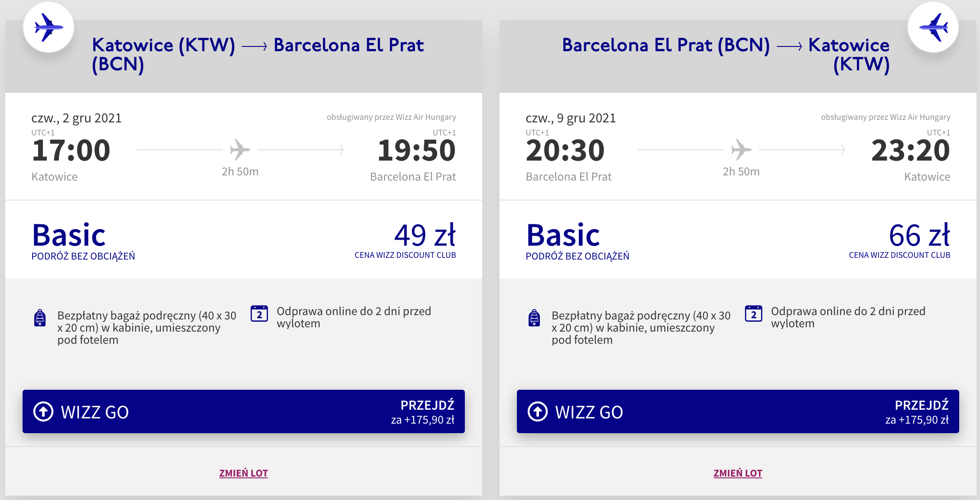
Task: Click gray plane icon on outbound timeline
Action: (240, 150)
